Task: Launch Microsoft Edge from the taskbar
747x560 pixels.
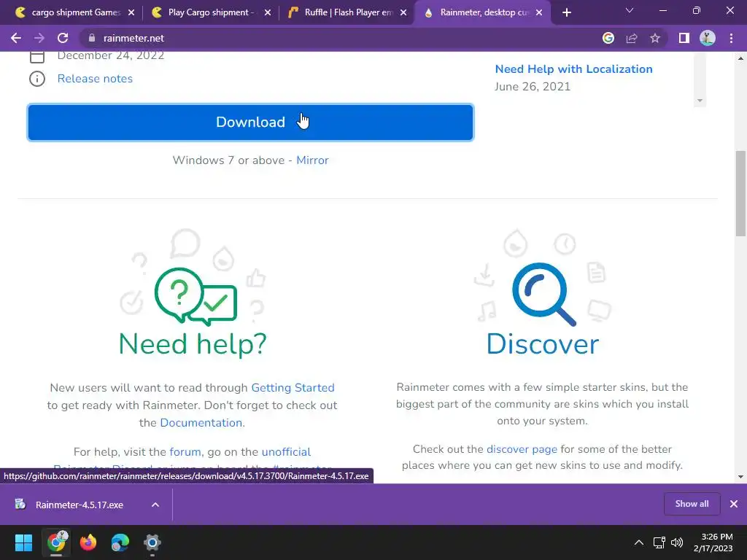Action: pyautogui.click(x=120, y=542)
